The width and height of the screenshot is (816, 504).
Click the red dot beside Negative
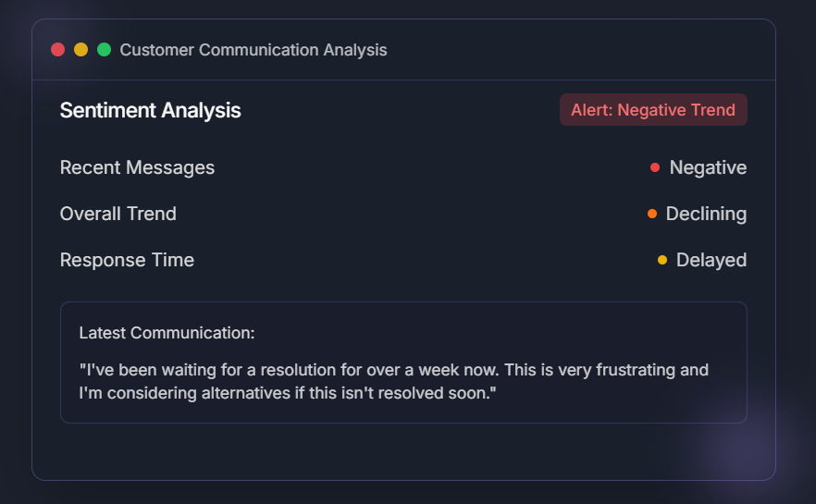tap(655, 167)
